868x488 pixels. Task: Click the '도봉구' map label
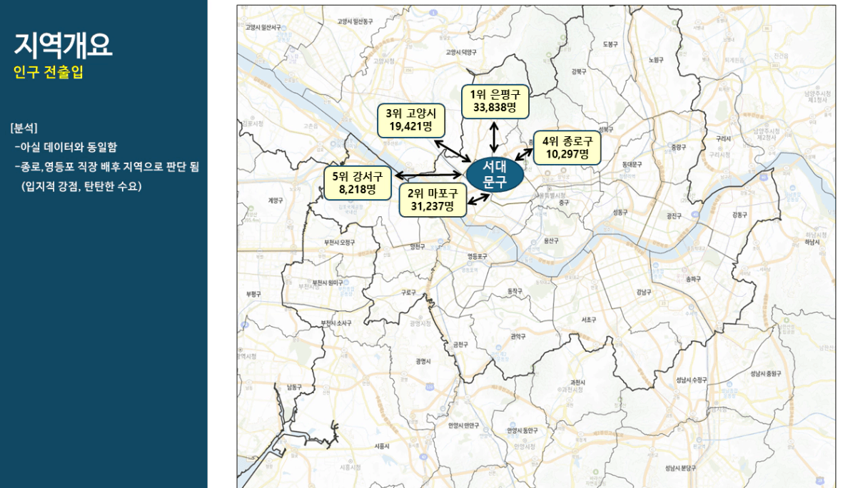pos(610,44)
